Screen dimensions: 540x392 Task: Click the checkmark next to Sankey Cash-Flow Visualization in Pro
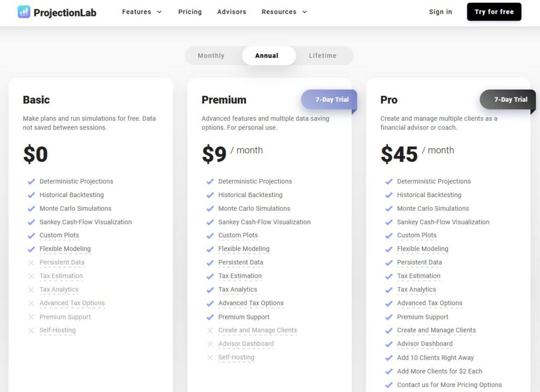coord(389,222)
